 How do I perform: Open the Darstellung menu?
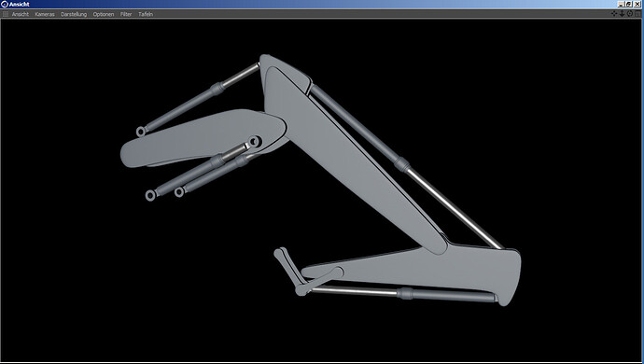point(74,14)
